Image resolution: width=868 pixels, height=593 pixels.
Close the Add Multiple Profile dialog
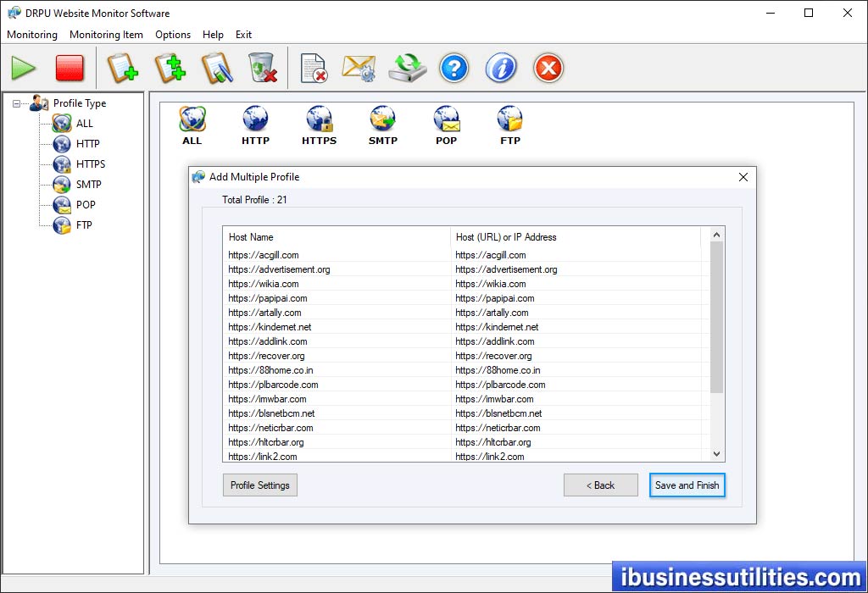[x=743, y=177]
